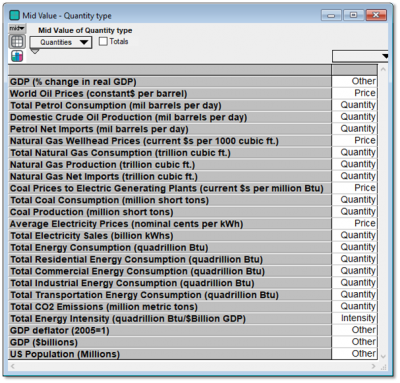This screenshot has width=400, height=383.
Task: Select row 'GDP (% change in real GDP)'
Action: [170, 82]
